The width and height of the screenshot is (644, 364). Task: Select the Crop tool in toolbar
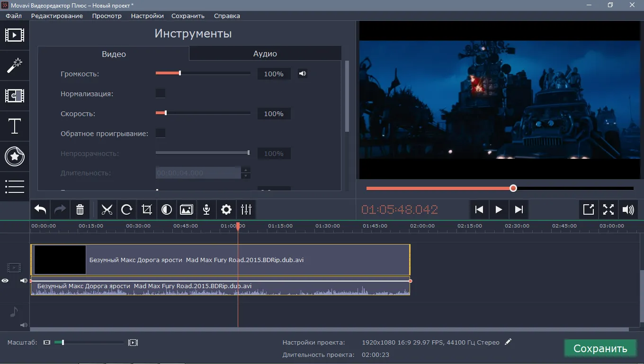pyautogui.click(x=147, y=209)
